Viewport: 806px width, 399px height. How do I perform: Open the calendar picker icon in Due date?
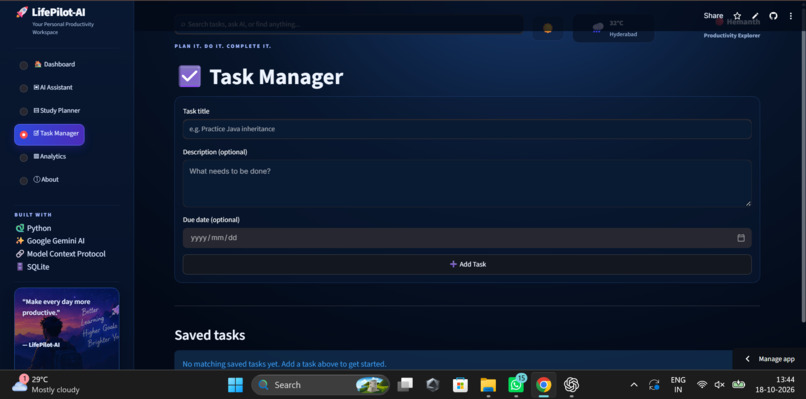click(x=741, y=238)
